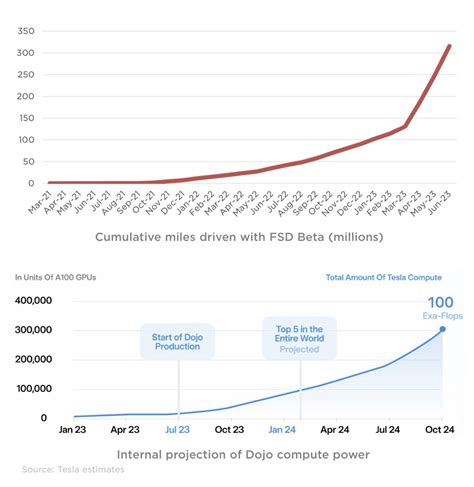Click the 300,000 y-axis value
The height and width of the screenshot is (487, 474).
pyautogui.click(x=33, y=330)
